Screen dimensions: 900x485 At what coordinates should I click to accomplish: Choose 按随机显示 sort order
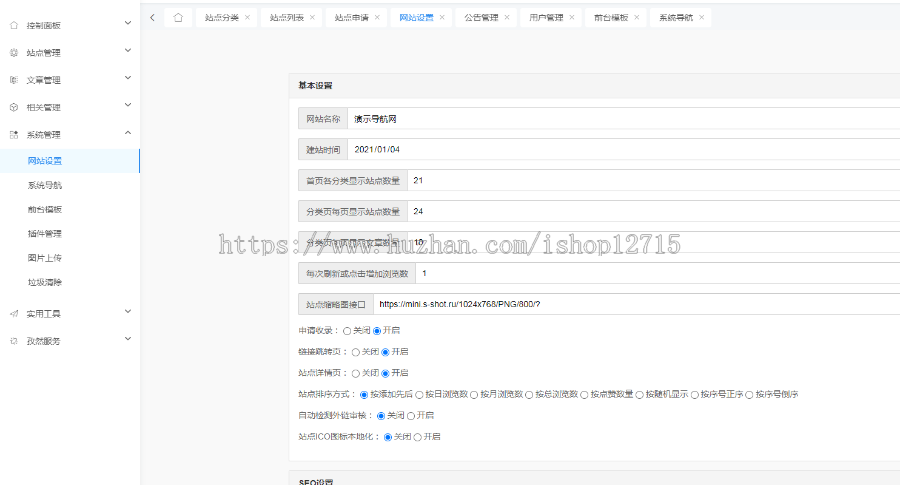point(639,395)
